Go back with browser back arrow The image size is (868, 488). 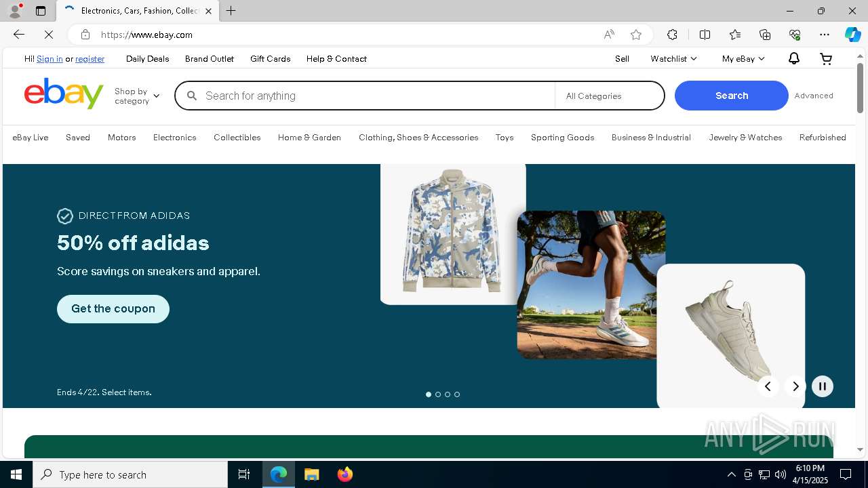[19, 35]
